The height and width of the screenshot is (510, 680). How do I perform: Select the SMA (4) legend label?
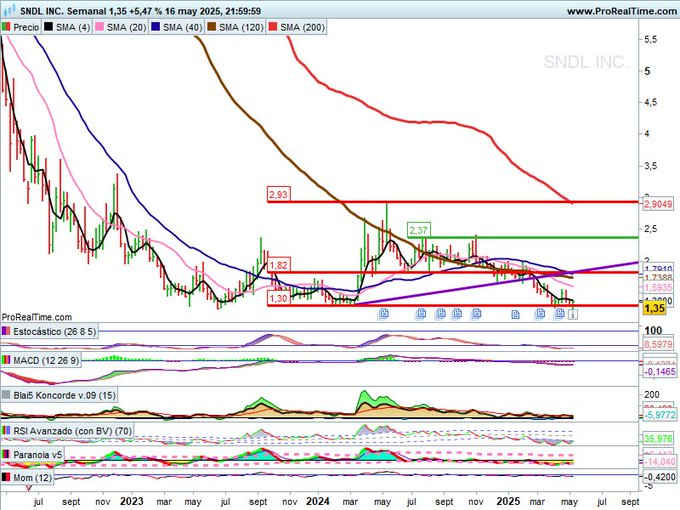pos(73,27)
